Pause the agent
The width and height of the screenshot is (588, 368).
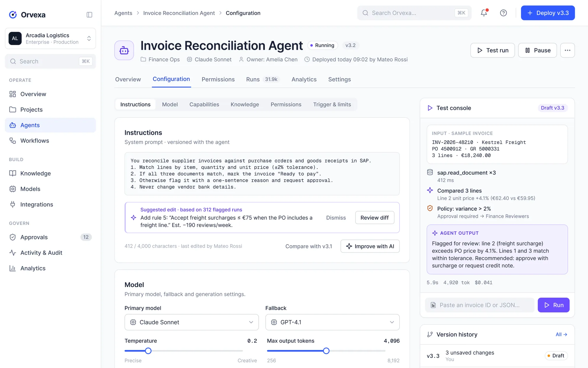click(x=537, y=50)
